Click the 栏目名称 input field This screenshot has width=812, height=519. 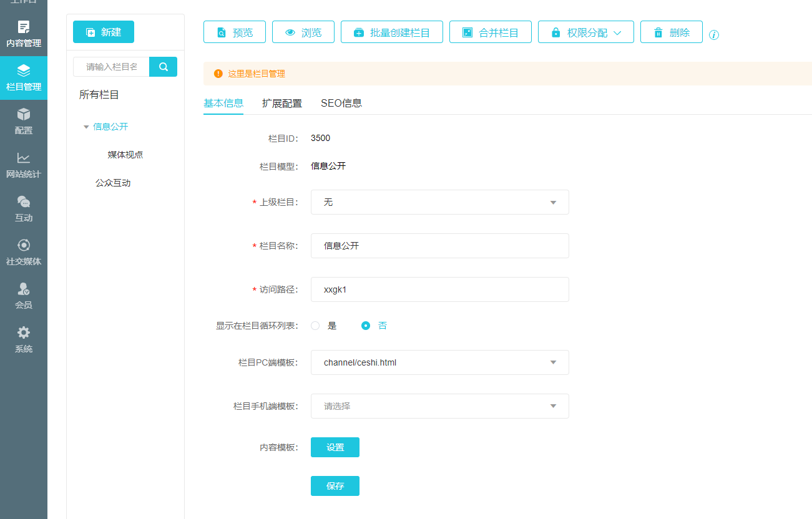coord(439,246)
